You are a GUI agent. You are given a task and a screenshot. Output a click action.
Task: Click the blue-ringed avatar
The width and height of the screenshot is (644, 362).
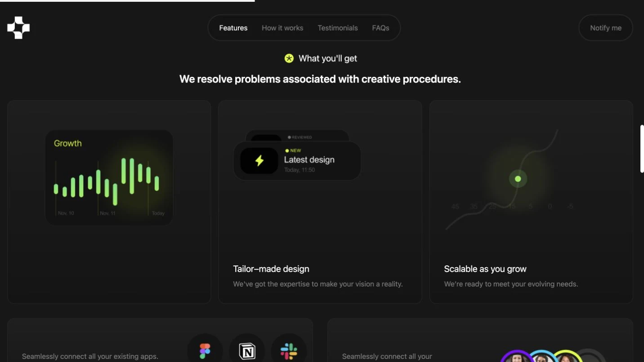pyautogui.click(x=542, y=357)
